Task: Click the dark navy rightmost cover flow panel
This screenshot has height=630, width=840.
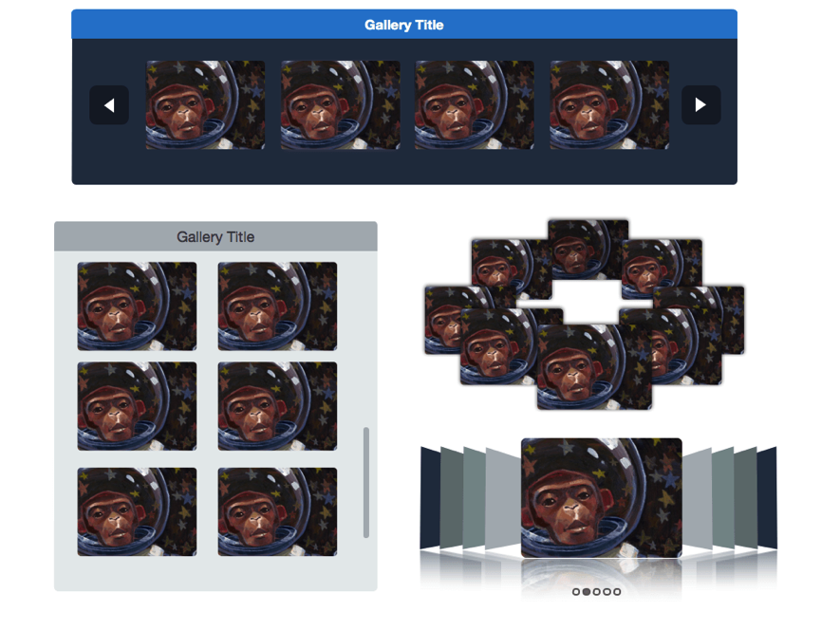Action: click(767, 498)
